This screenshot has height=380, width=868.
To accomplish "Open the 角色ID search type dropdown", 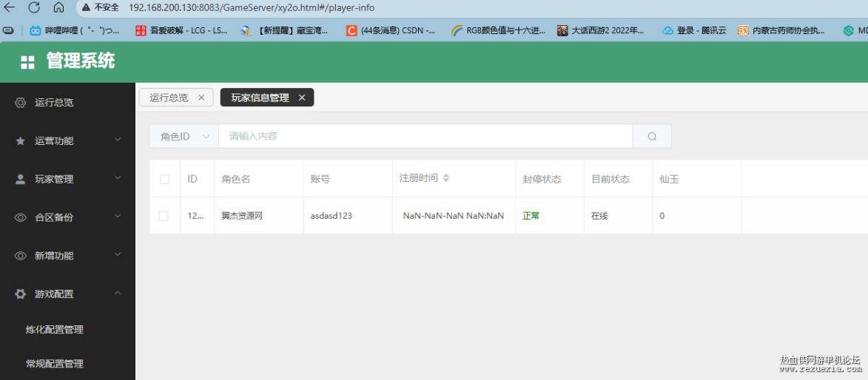I will pyautogui.click(x=184, y=136).
